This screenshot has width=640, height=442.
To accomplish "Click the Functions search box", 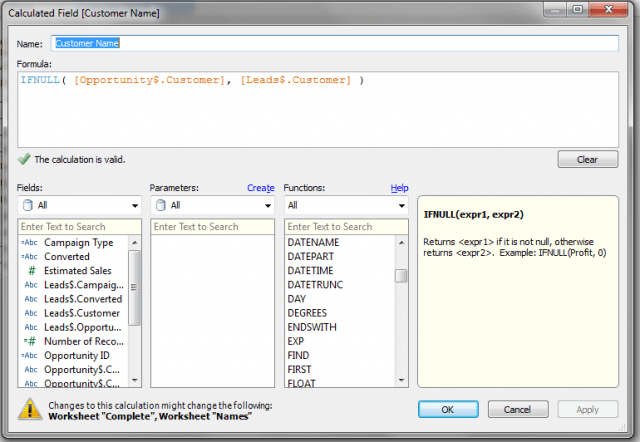I will [x=346, y=227].
